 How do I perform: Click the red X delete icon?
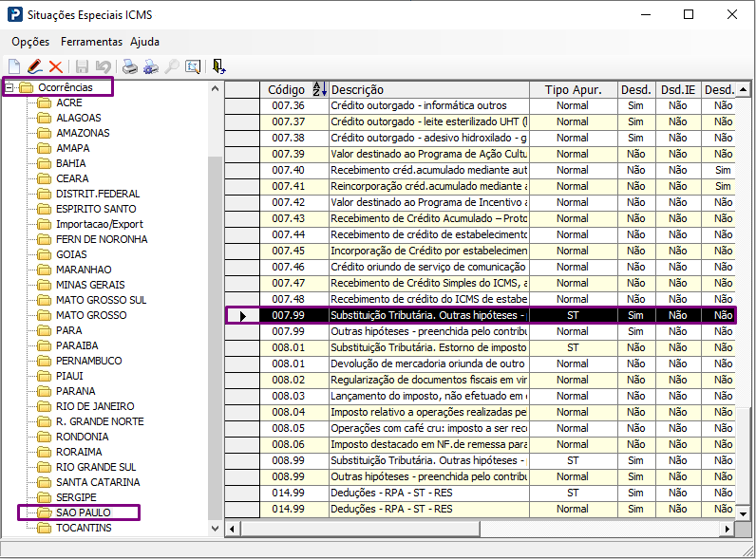(x=56, y=66)
